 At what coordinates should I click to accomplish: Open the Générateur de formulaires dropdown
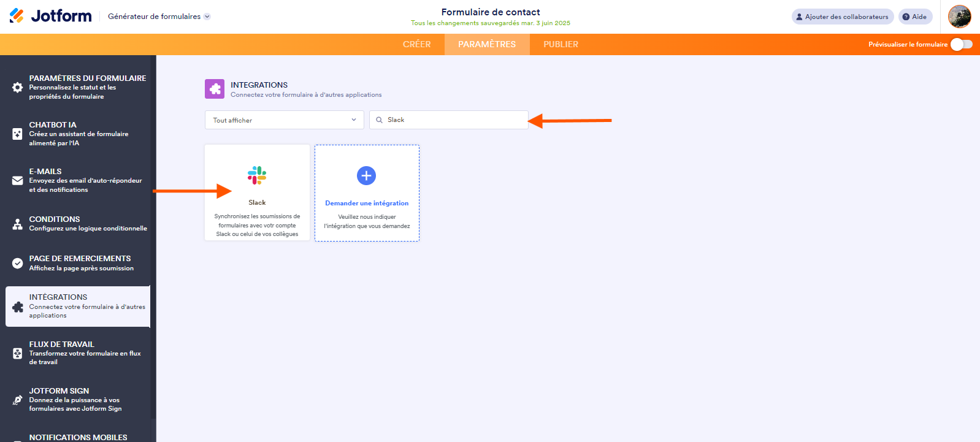(159, 17)
